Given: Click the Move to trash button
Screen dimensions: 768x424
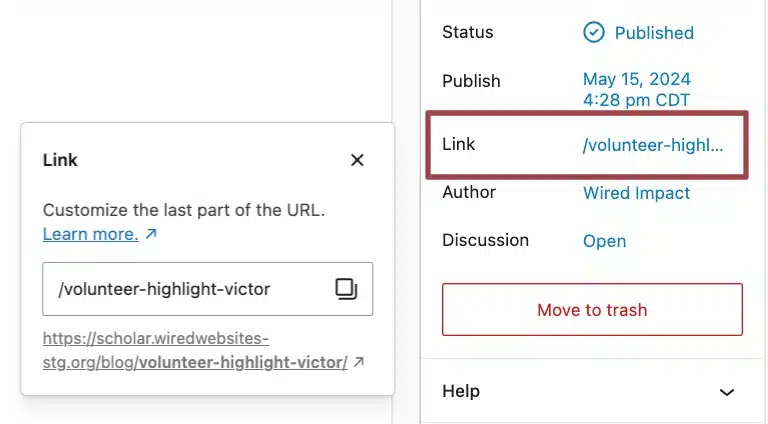Looking at the screenshot, I should click(x=592, y=309).
